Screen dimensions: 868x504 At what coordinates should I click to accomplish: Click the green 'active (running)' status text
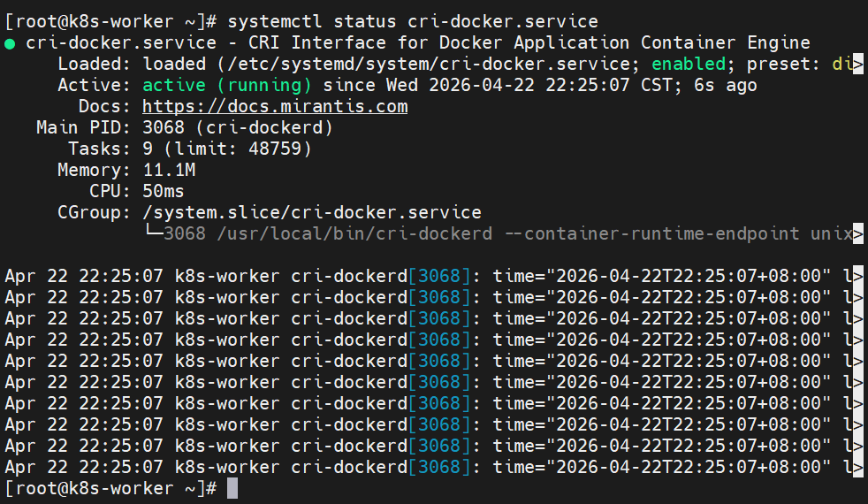pyautogui.click(x=227, y=85)
